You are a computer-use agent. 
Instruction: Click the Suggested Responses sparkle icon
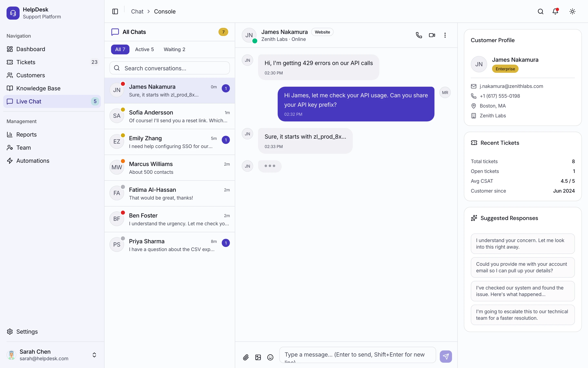point(474,218)
